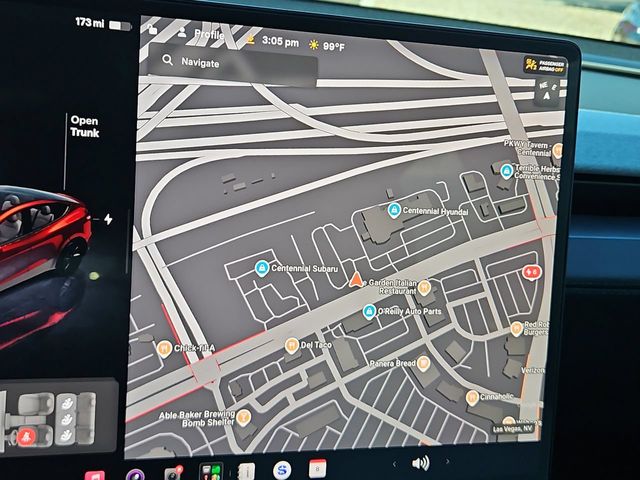Screen dimensions: 640x480
Task: Select the Cinnaholic map pin
Action: (x=472, y=398)
